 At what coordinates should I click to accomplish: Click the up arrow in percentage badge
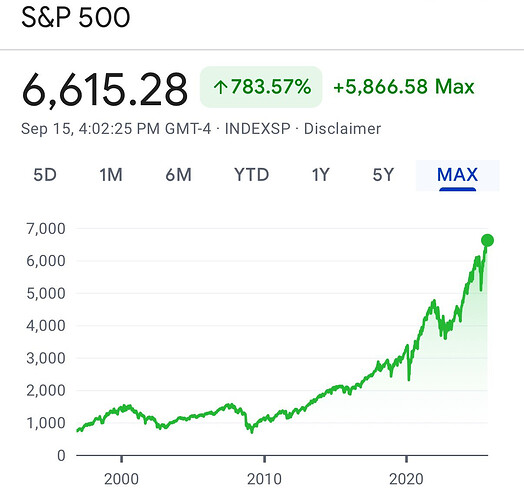tap(221, 87)
